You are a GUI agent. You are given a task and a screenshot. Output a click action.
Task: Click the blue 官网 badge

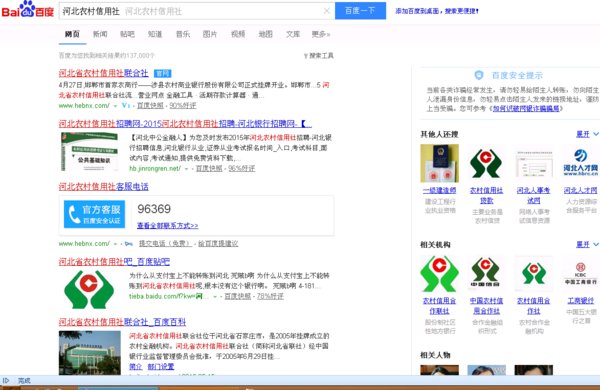[x=163, y=73]
